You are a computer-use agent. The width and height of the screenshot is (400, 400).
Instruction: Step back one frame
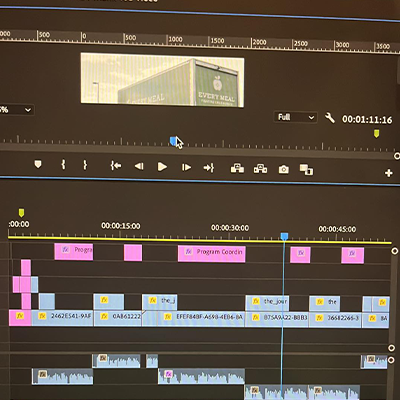coord(139,166)
